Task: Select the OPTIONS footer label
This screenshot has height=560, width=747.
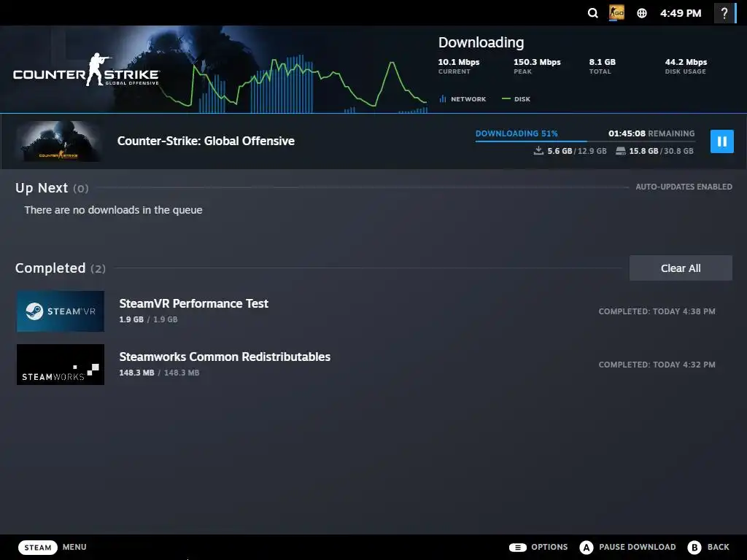Action: coord(549,547)
